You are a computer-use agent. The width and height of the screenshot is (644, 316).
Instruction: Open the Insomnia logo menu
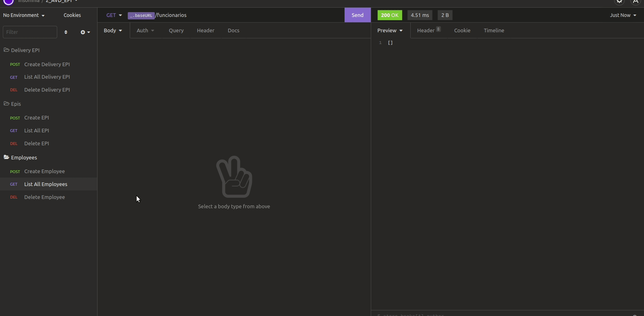click(8, 2)
